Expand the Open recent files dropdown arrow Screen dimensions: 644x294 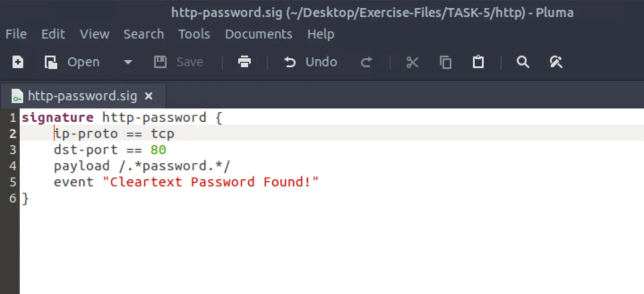coord(128,62)
